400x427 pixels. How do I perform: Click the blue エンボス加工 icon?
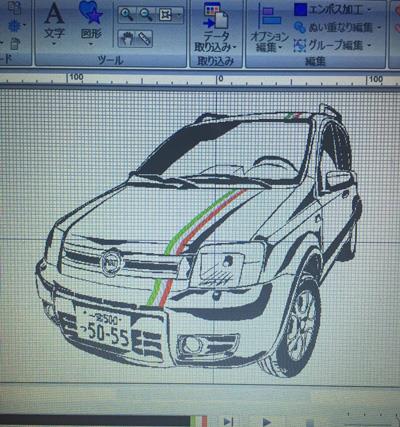click(300, 10)
